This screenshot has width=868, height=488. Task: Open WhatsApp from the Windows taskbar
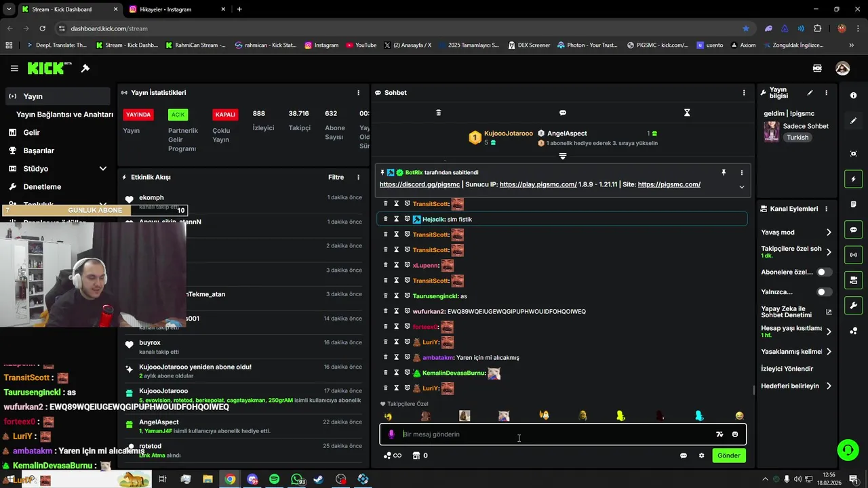[x=297, y=479]
